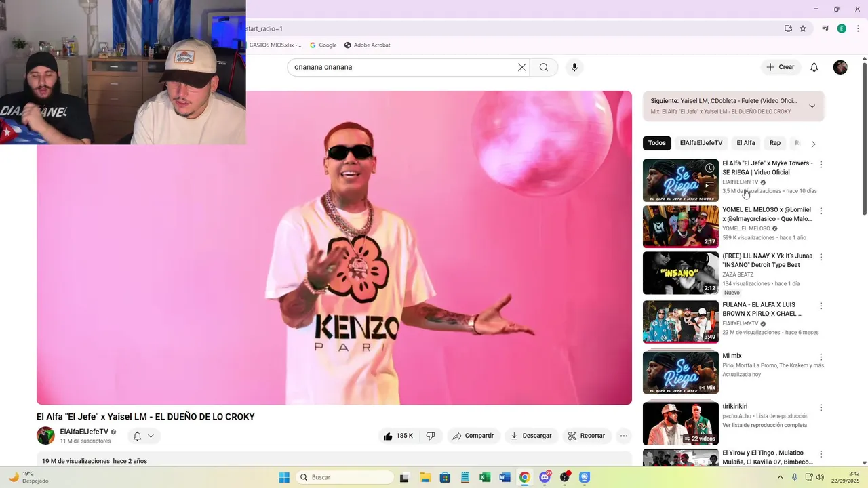Image resolution: width=868 pixels, height=488 pixels.
Task: Open the Mi mix playlist title
Action: tap(732, 356)
